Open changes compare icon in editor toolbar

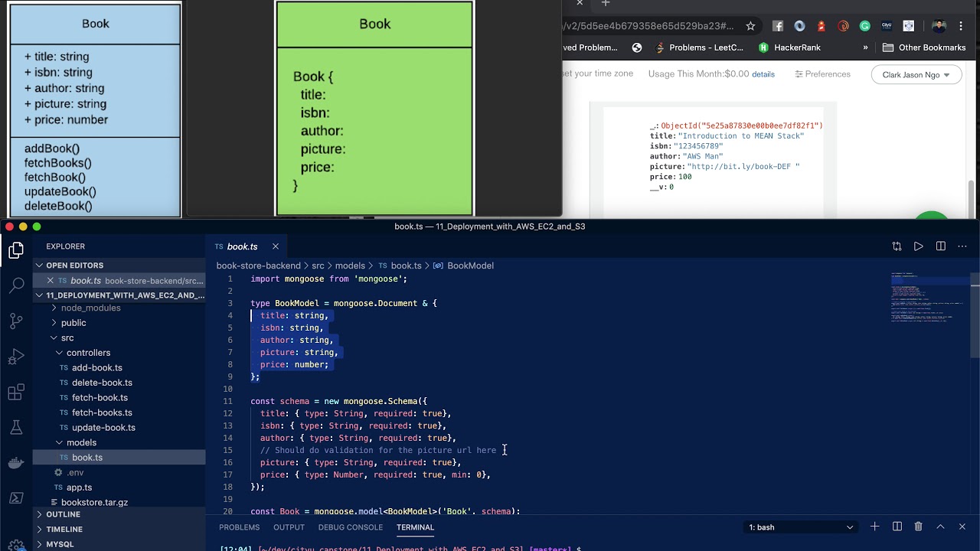pyautogui.click(x=897, y=246)
